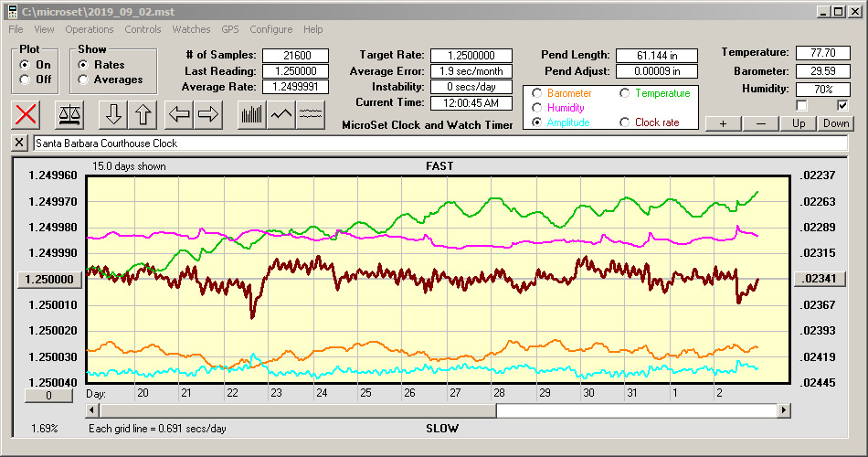Click the Current Time field
868x457 pixels.
pyautogui.click(x=471, y=102)
